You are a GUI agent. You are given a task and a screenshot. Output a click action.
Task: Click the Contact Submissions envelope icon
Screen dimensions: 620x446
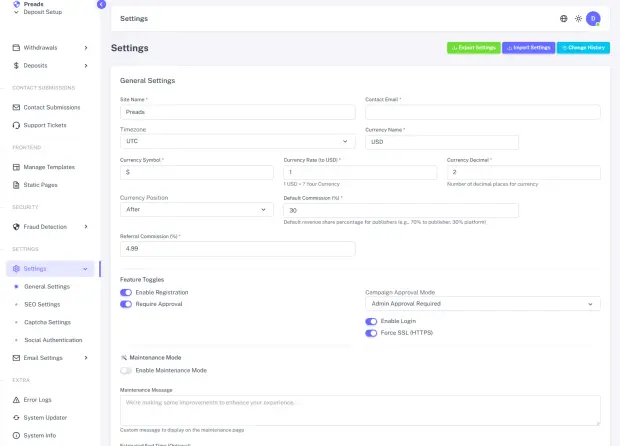[16, 107]
